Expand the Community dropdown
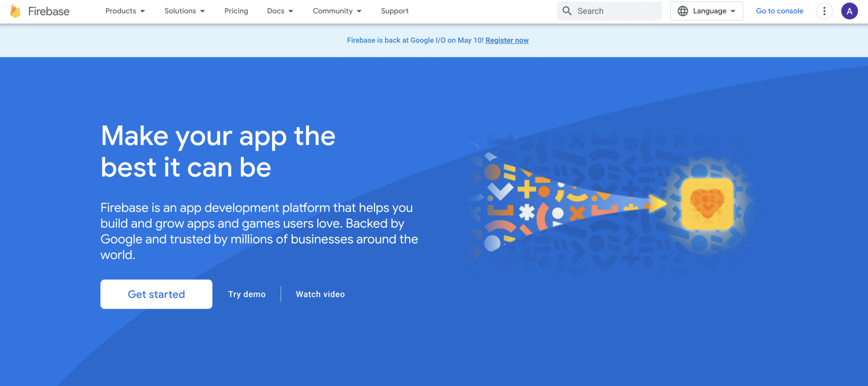868x386 pixels. pyautogui.click(x=337, y=11)
